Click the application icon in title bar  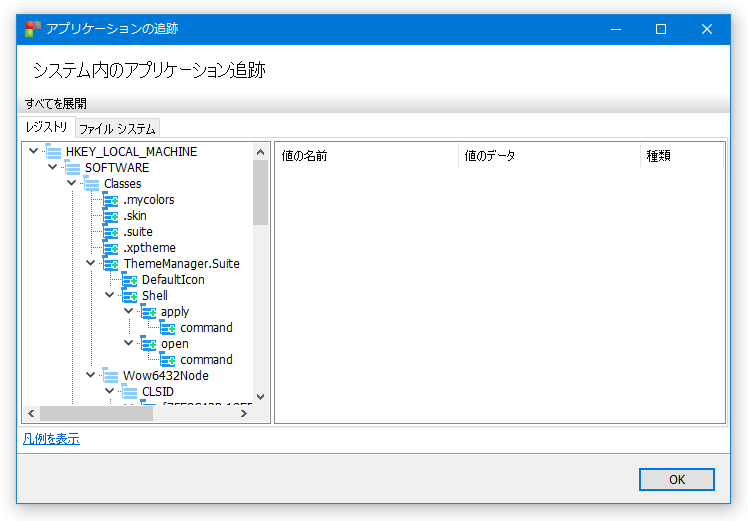click(x=33, y=29)
